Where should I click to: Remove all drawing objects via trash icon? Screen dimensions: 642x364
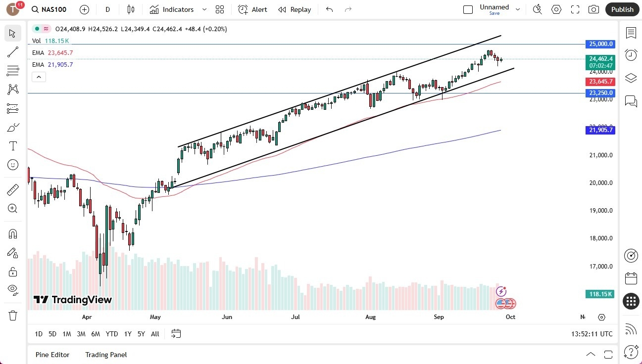(x=12, y=315)
